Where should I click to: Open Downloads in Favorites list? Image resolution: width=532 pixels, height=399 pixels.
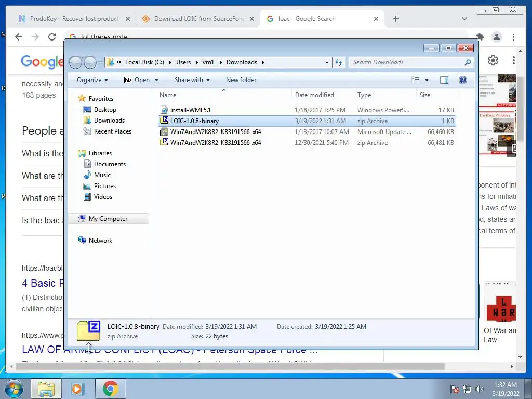pyautogui.click(x=109, y=121)
